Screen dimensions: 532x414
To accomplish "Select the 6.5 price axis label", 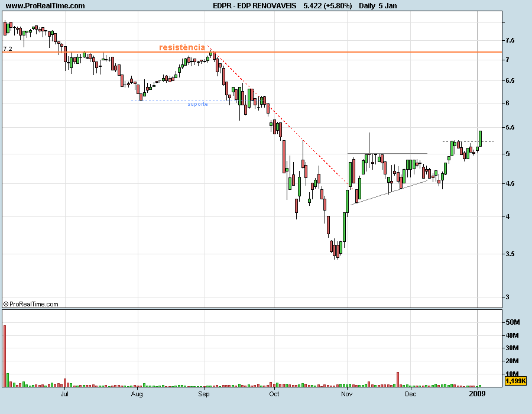I will click(x=510, y=80).
